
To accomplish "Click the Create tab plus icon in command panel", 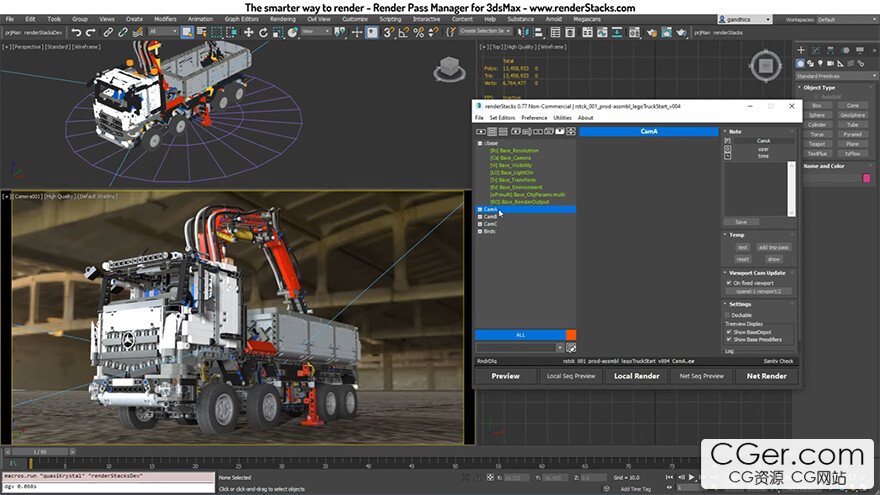I will (x=801, y=50).
